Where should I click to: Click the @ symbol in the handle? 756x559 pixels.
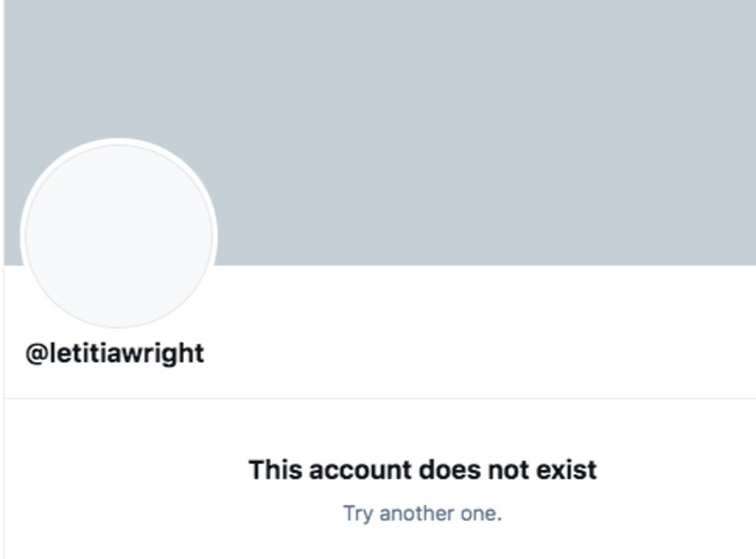[x=35, y=353]
